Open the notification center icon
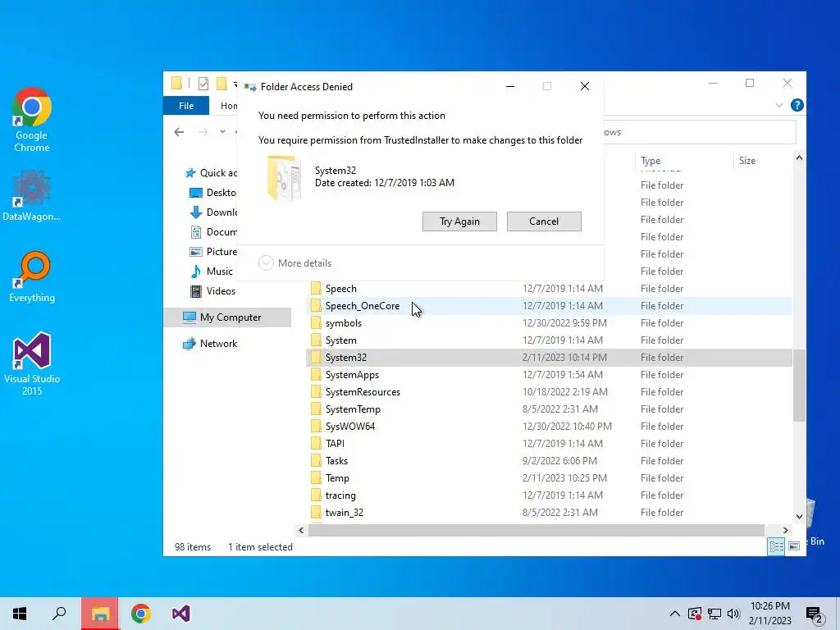 pos(815,614)
